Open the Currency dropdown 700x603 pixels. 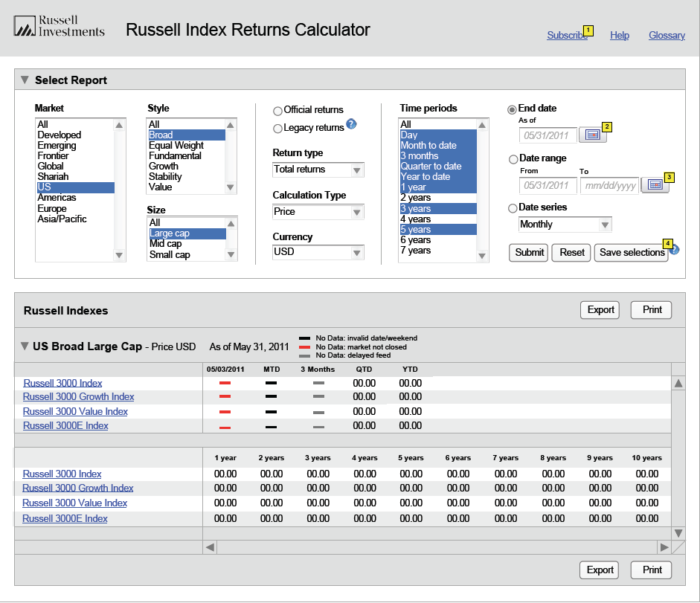(318, 253)
